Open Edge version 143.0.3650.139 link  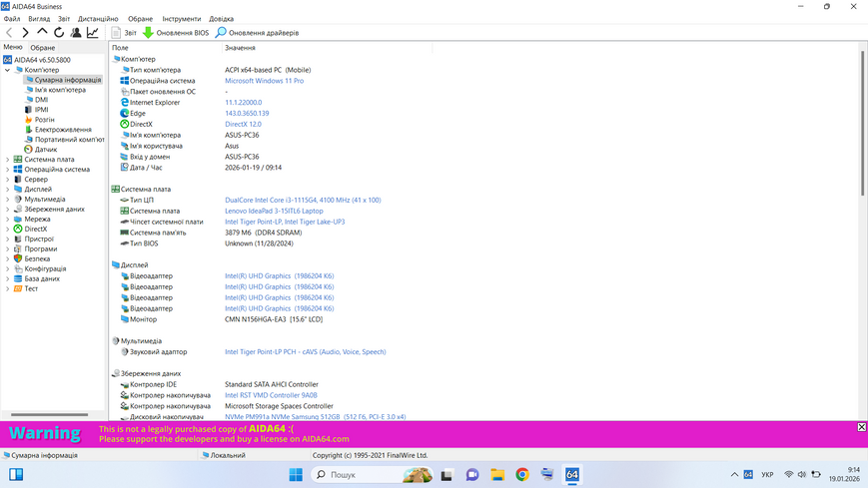pos(247,114)
